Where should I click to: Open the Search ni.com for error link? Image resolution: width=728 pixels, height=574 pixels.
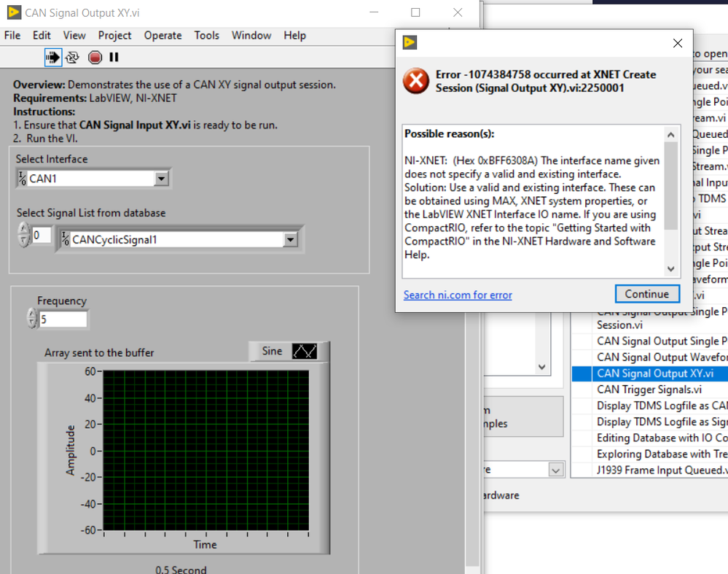pos(458,295)
